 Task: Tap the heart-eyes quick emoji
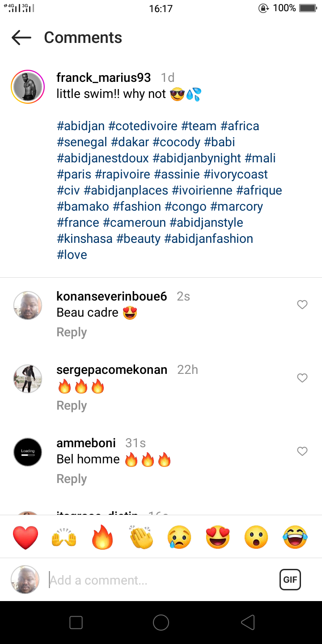pos(218,537)
